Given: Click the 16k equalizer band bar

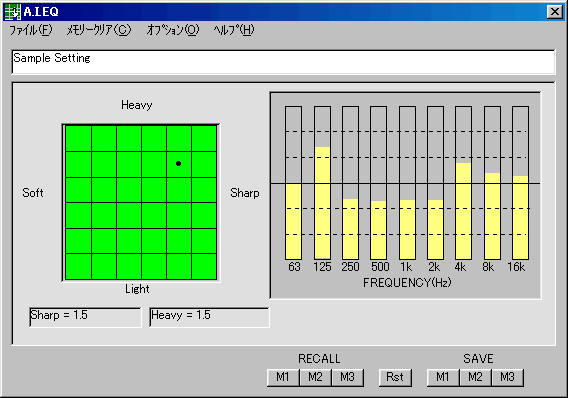Looking at the screenshot, I should [521, 183].
